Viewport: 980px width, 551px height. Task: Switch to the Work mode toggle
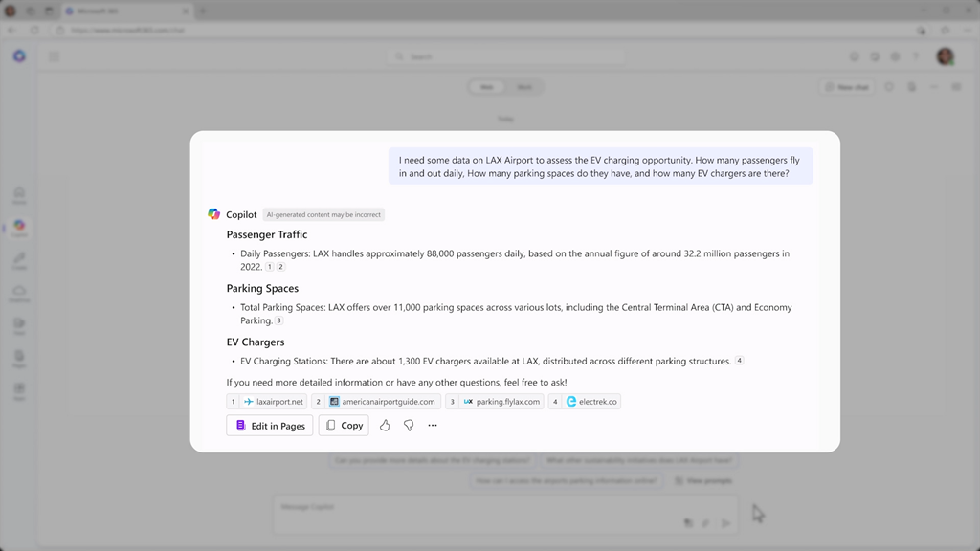coord(524,87)
